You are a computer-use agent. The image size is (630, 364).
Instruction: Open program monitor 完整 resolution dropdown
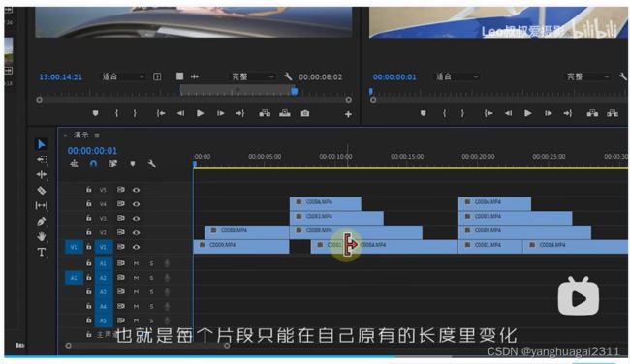pos(587,76)
